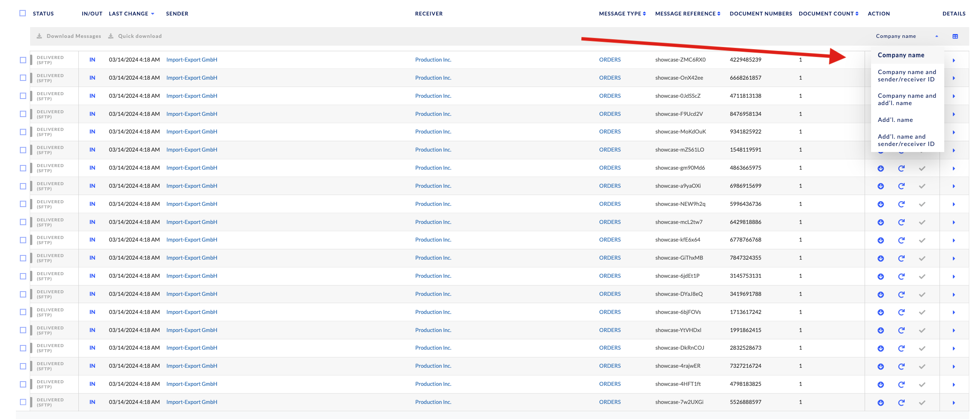Select the checkbox for the showcase-7w2UXGi row
The height and width of the screenshot is (419, 980).
point(23,402)
